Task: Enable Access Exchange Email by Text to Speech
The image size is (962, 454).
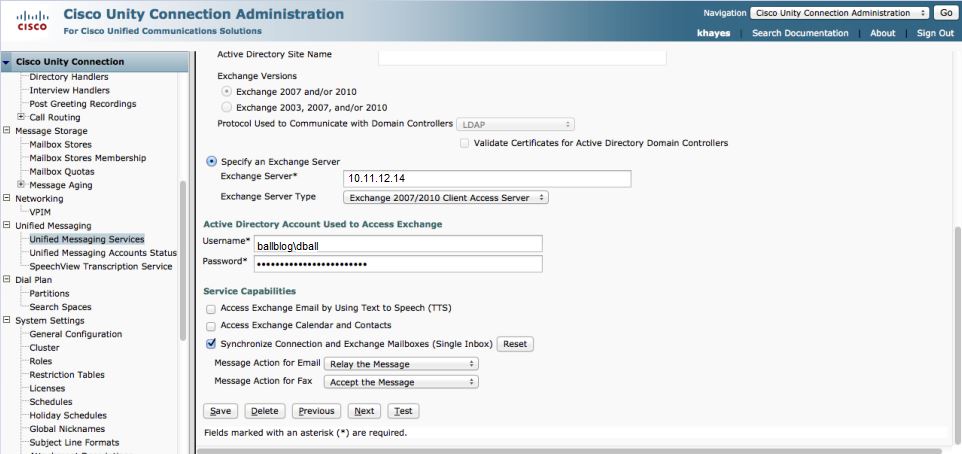Action: click(211, 309)
